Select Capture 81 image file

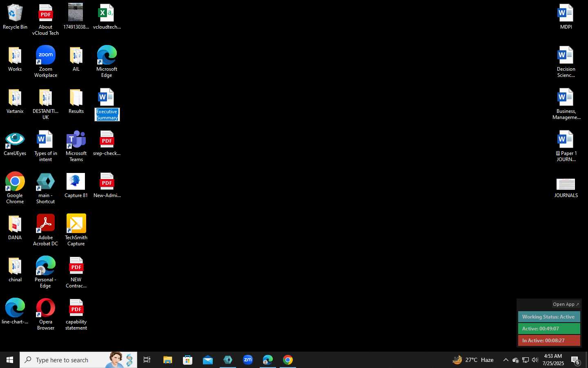click(76, 186)
